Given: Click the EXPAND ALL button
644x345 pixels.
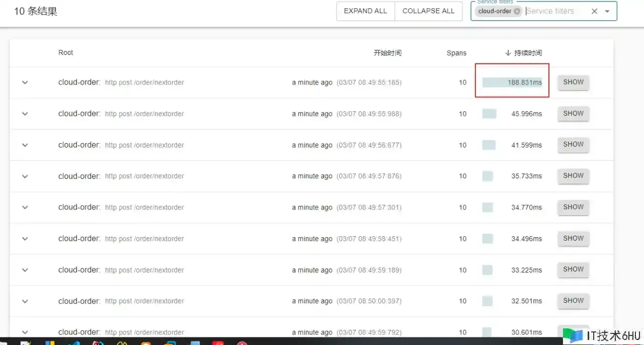Looking at the screenshot, I should (365, 11).
